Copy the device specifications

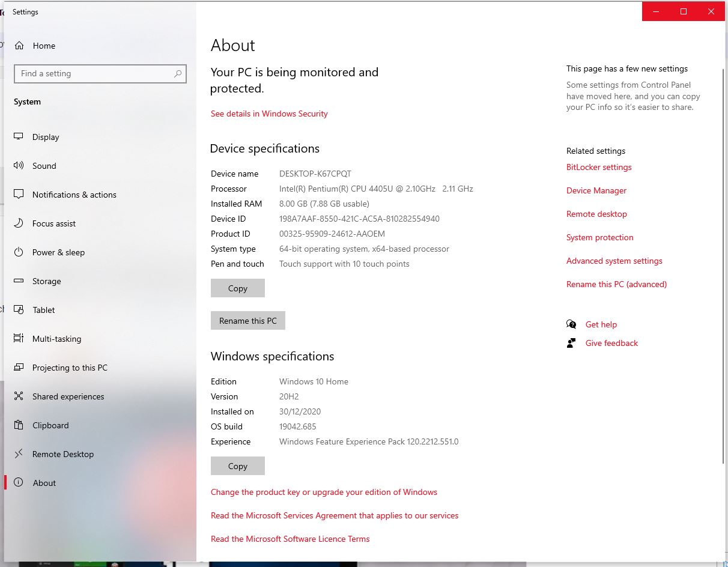coord(237,288)
